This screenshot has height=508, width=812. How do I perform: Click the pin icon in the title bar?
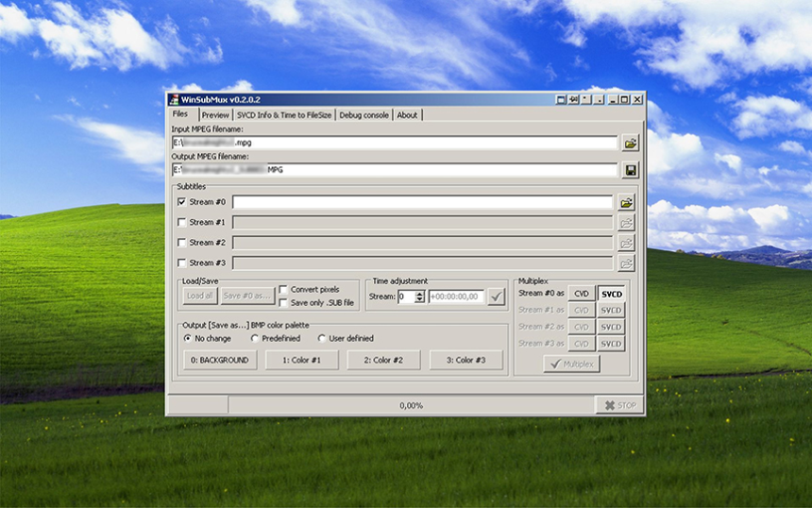[x=573, y=99]
